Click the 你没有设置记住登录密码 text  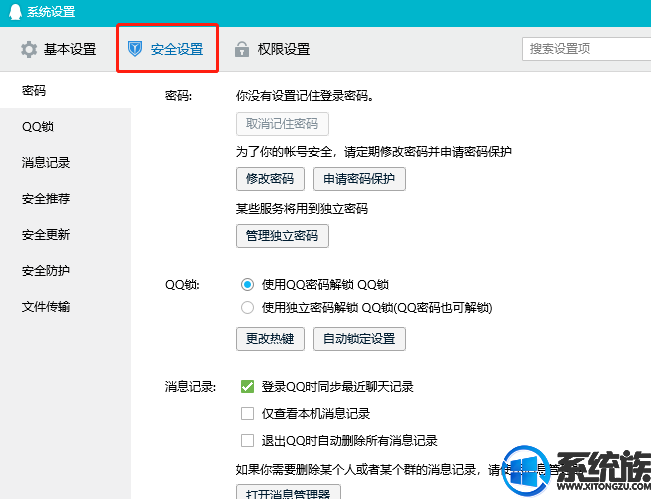click(305, 96)
